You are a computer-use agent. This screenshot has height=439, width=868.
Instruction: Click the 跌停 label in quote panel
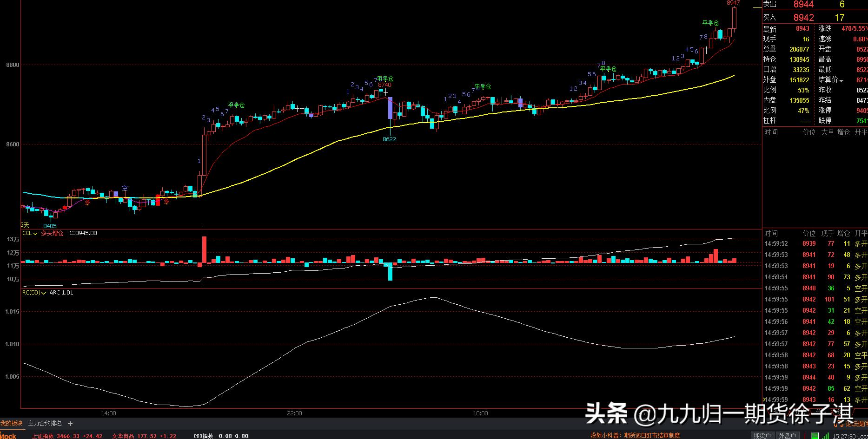tap(825, 121)
